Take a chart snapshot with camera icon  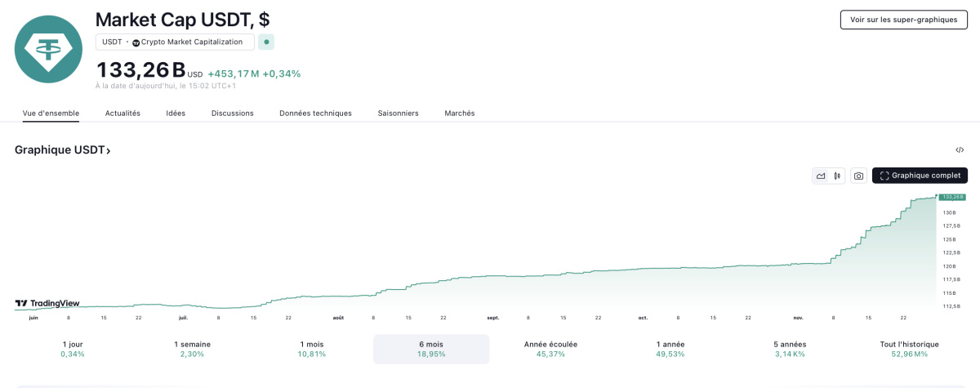coord(858,176)
